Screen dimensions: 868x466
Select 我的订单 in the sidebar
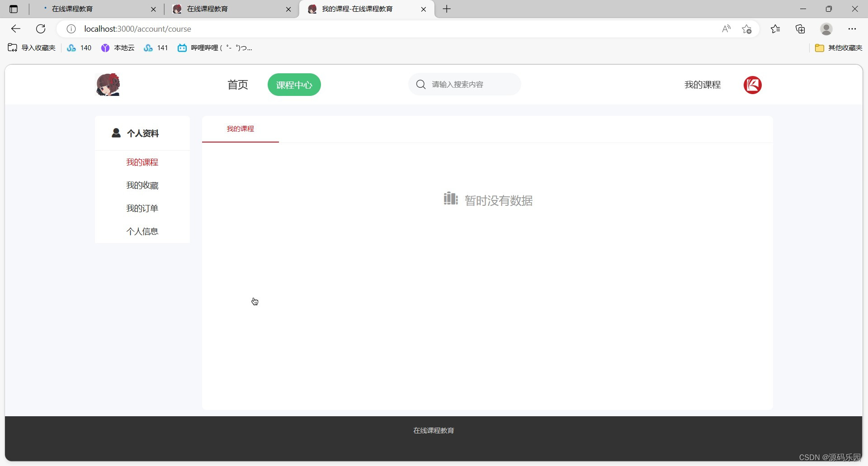[142, 208]
